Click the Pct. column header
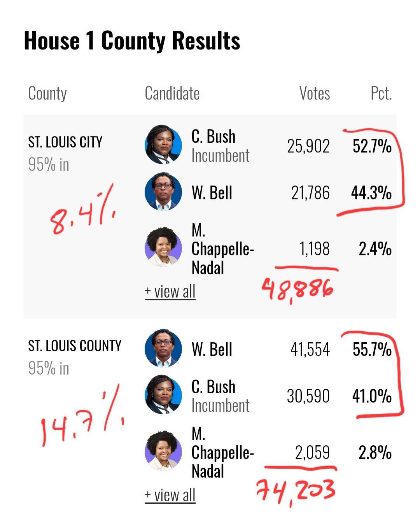 (x=381, y=93)
